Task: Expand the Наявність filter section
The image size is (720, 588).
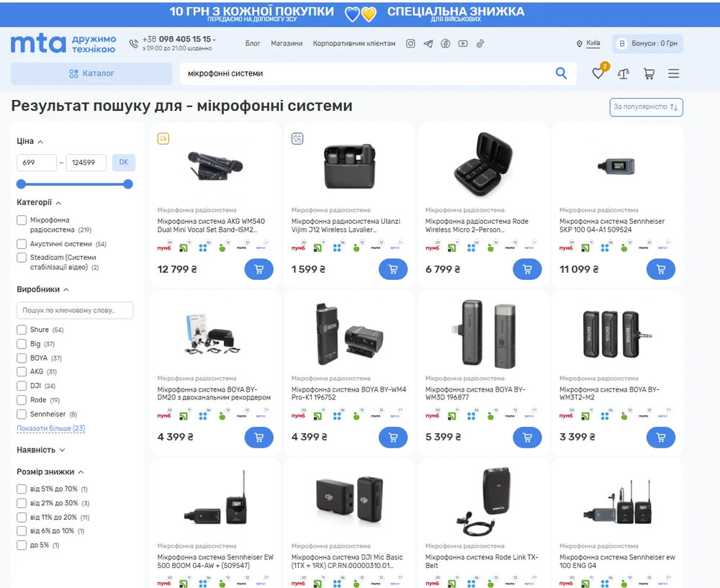Action: pos(41,451)
